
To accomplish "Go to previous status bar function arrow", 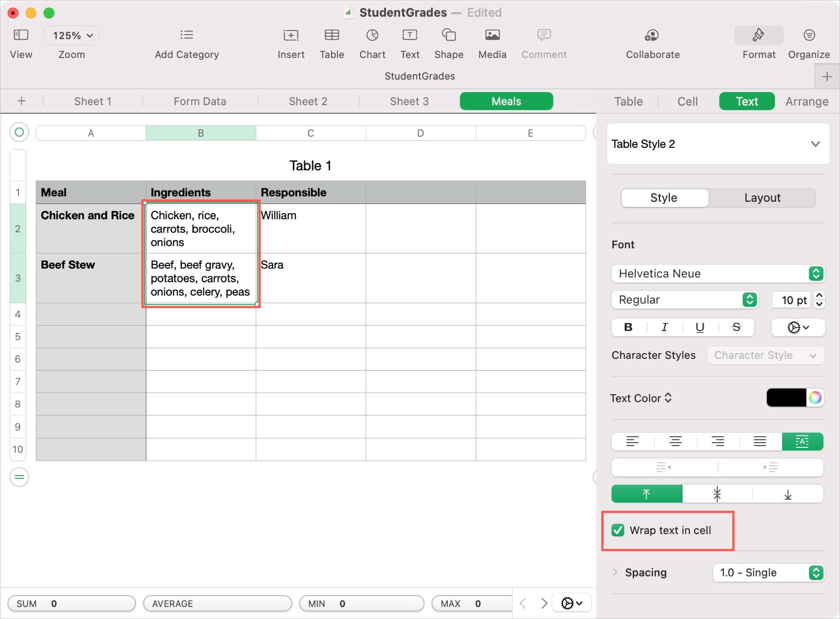I will (523, 604).
